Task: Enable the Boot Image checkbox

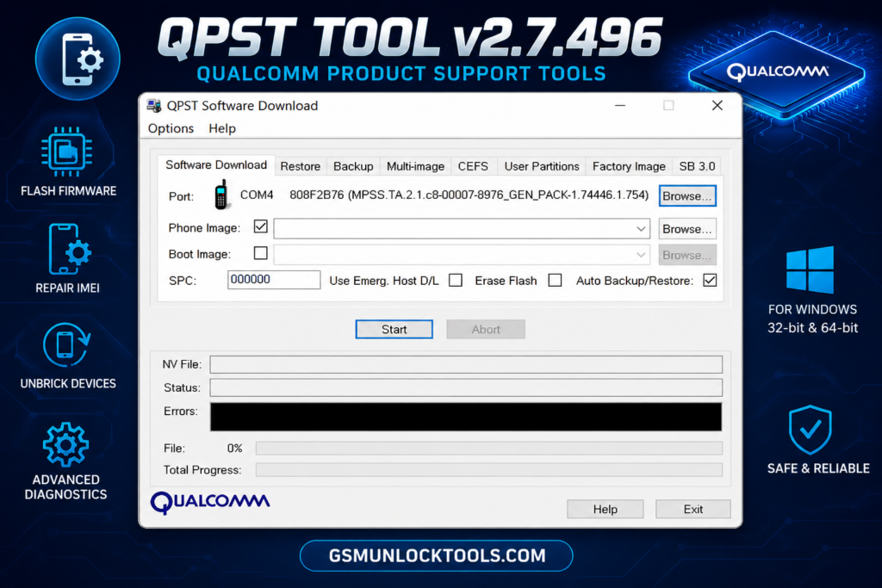Action: coord(260,253)
